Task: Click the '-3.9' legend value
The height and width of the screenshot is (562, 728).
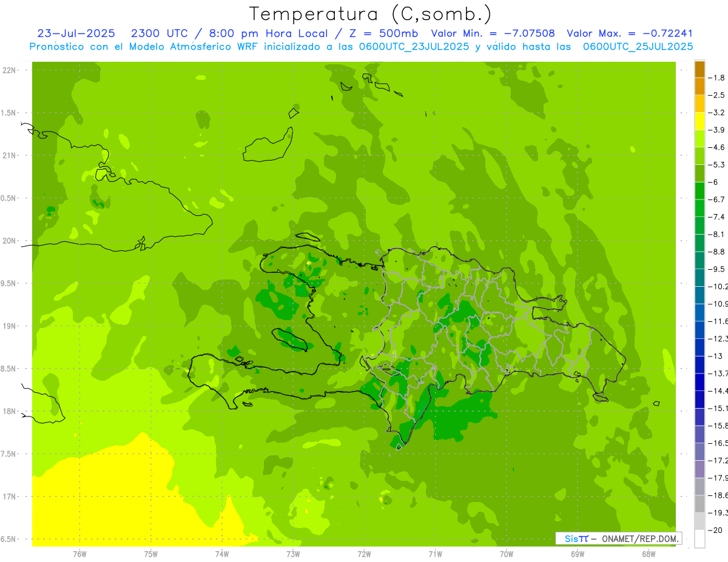Action: (716, 130)
